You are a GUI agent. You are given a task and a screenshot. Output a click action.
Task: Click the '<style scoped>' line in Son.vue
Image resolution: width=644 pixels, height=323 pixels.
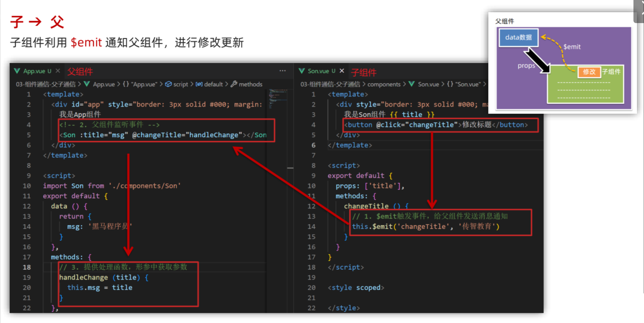[356, 288]
